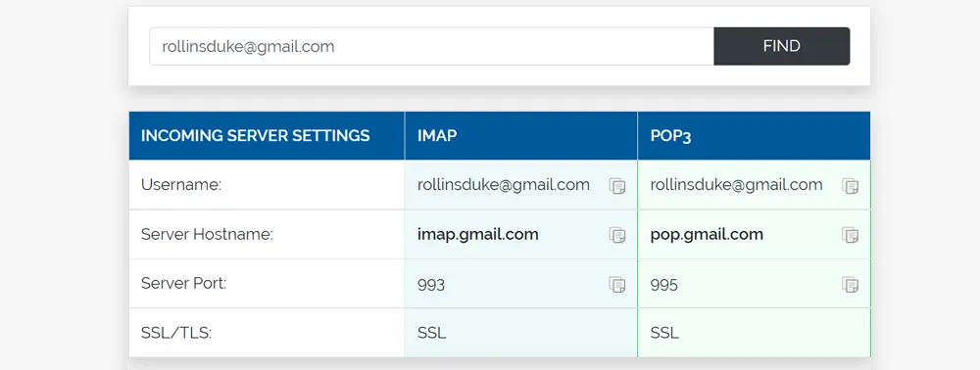Image resolution: width=980 pixels, height=370 pixels.
Task: Click the FIND button
Action: 782,46
